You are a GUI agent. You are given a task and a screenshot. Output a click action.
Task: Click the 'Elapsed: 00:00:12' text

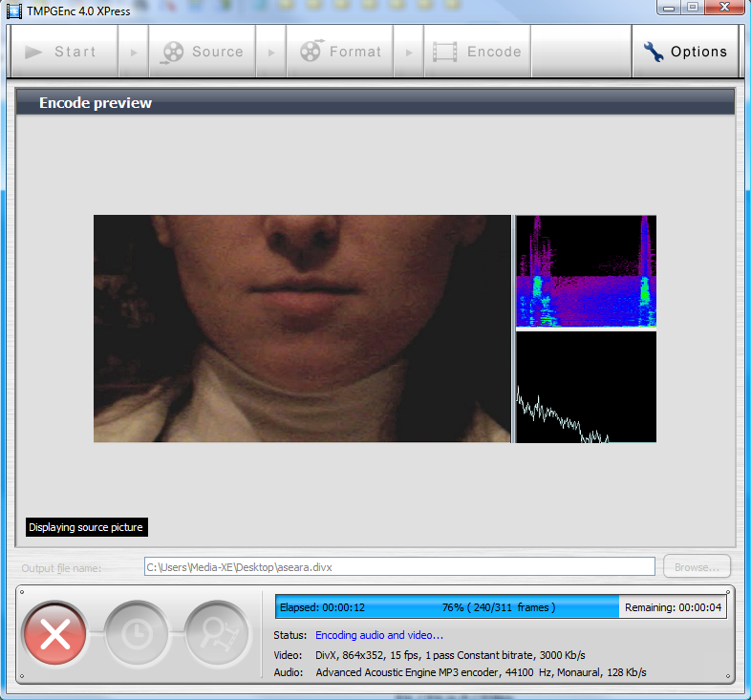click(322, 607)
